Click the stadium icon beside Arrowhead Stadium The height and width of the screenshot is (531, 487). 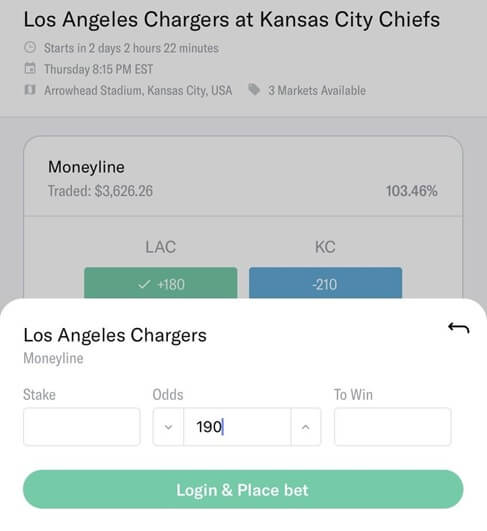point(30,90)
